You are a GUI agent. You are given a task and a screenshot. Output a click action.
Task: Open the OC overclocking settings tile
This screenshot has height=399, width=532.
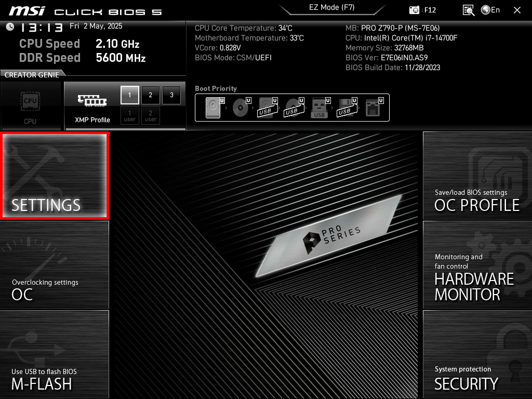coord(54,265)
